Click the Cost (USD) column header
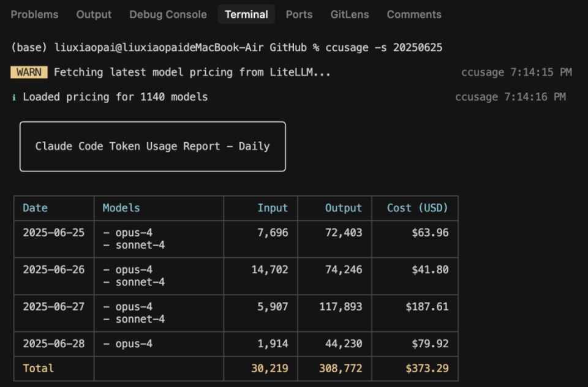 tap(417, 208)
